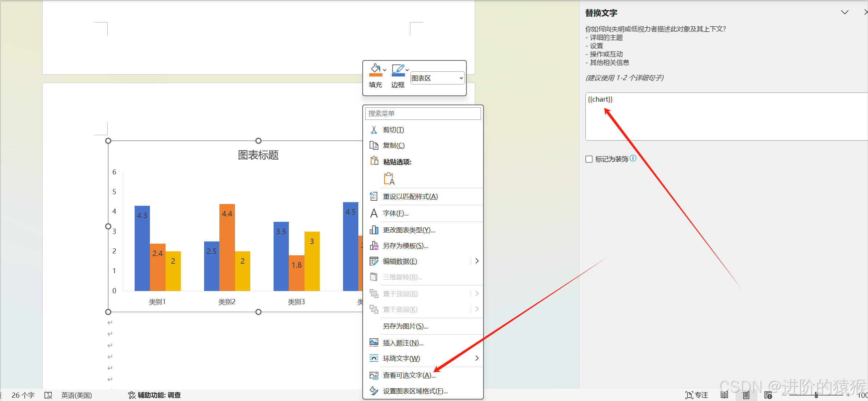Open the 图表区 chart element combo box

(x=437, y=78)
